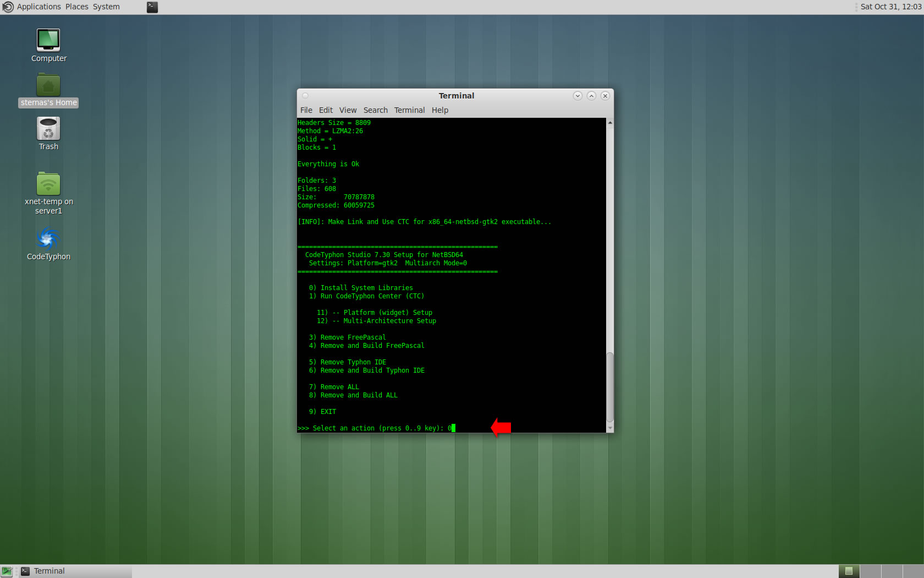Click the Terminal taskbar button
Image resolution: width=924 pixels, height=578 pixels.
coord(75,571)
